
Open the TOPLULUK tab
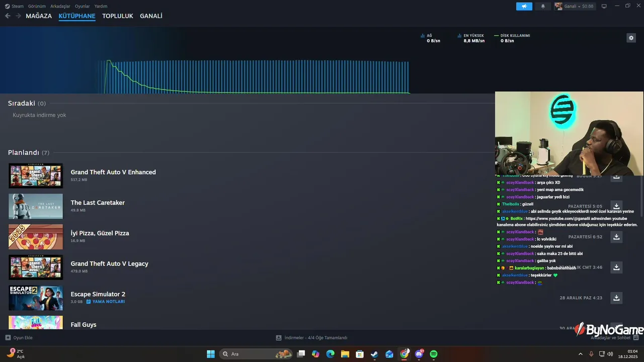pyautogui.click(x=118, y=16)
